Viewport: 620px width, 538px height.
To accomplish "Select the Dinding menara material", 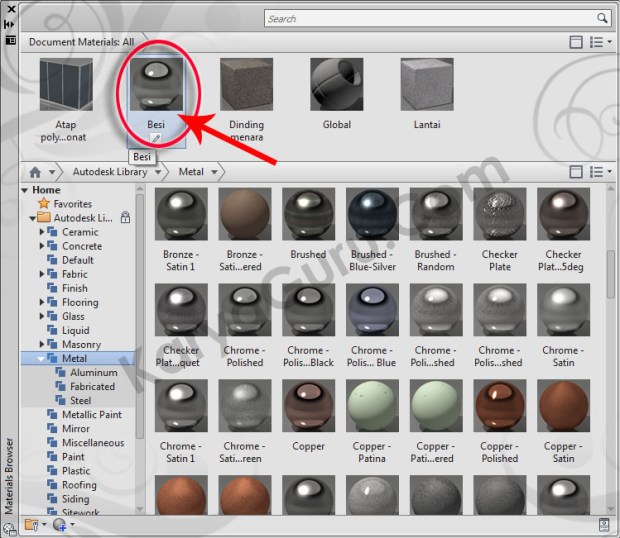I will pyautogui.click(x=246, y=84).
